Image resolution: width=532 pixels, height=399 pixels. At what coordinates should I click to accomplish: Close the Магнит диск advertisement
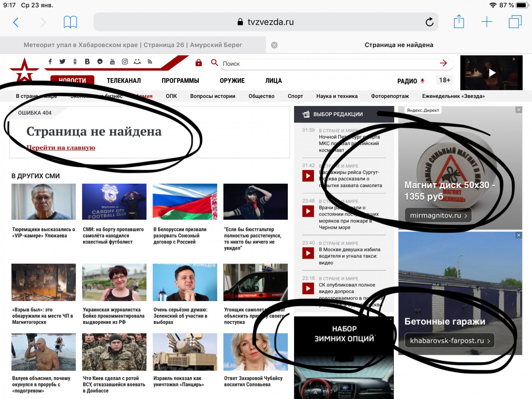[x=519, y=110]
